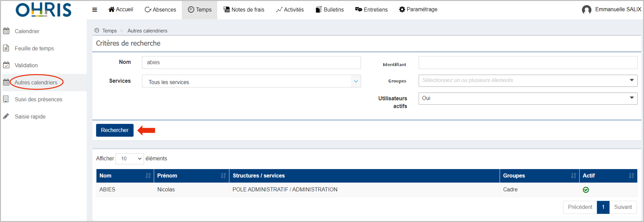Image resolution: width=644 pixels, height=222 pixels.
Task: Click the Feuille de temps sidebar icon
Action: click(x=6, y=48)
